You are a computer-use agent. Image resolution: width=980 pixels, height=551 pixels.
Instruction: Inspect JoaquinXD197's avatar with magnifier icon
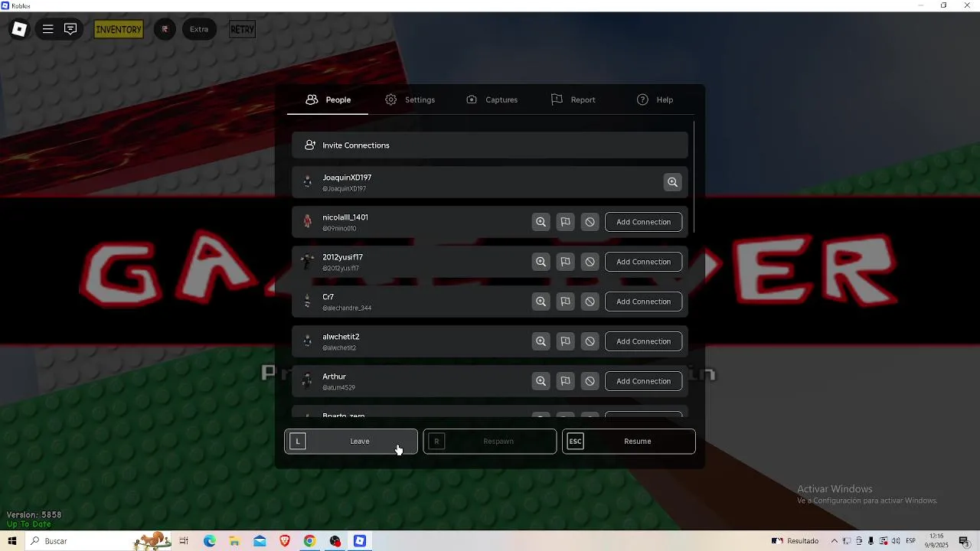click(x=672, y=182)
